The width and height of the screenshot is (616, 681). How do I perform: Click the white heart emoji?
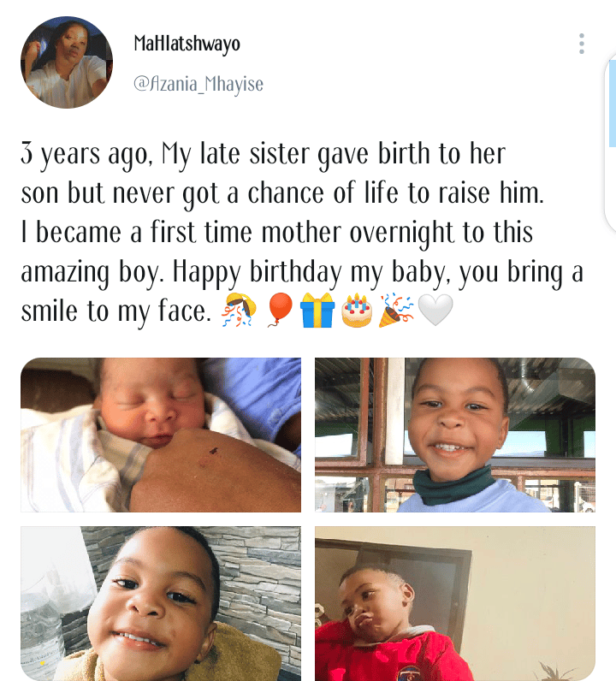point(435,311)
